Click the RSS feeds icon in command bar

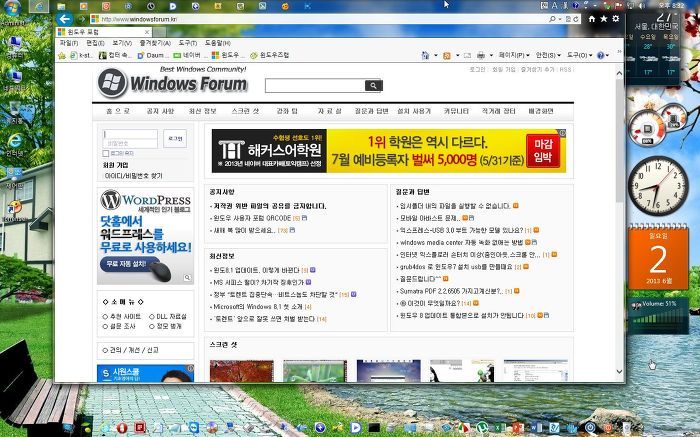(x=447, y=55)
